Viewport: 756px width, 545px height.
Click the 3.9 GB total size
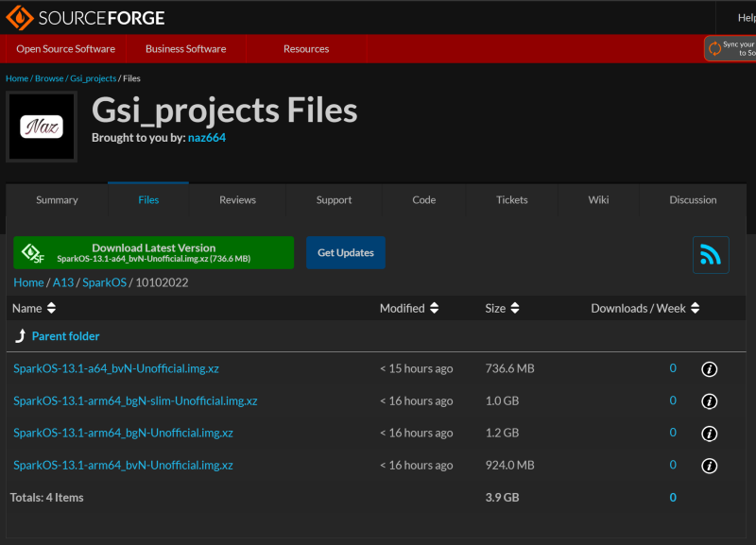(x=502, y=498)
